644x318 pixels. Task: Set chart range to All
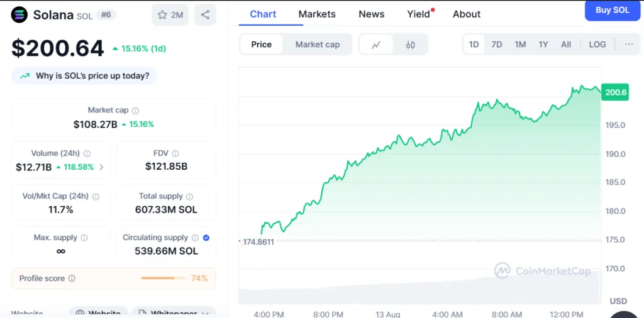[566, 45]
